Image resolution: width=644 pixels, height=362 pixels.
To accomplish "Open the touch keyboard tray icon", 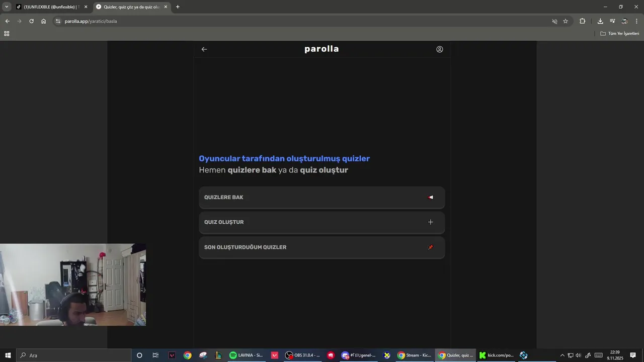I will tap(598, 355).
